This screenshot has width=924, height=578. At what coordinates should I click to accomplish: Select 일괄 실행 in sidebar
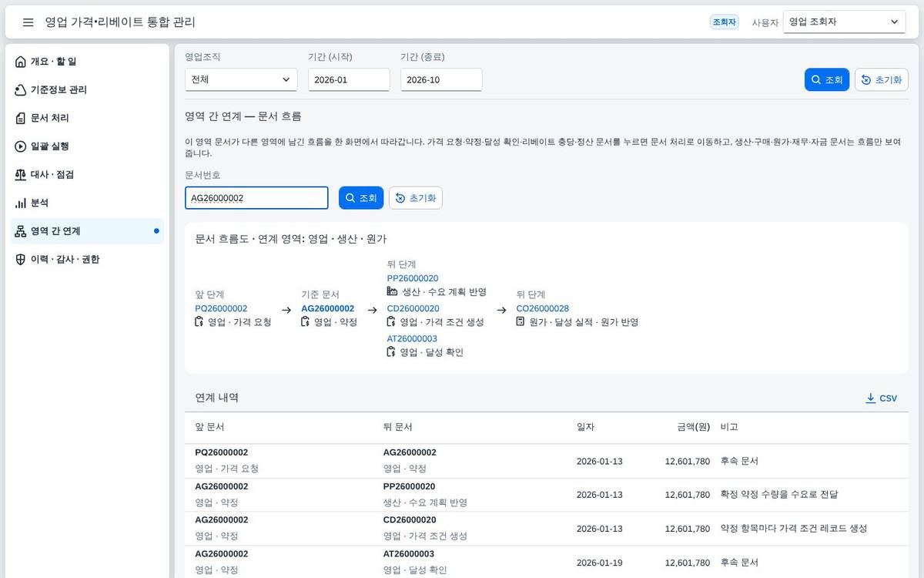pyautogui.click(x=87, y=146)
